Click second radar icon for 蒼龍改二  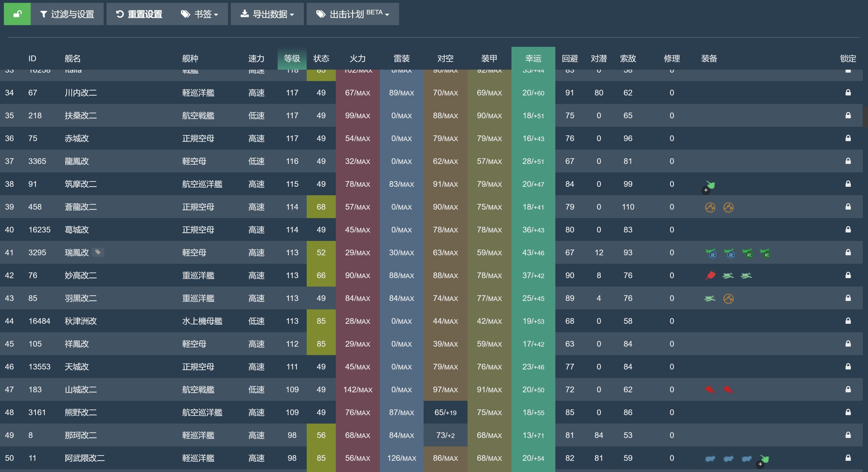click(728, 207)
